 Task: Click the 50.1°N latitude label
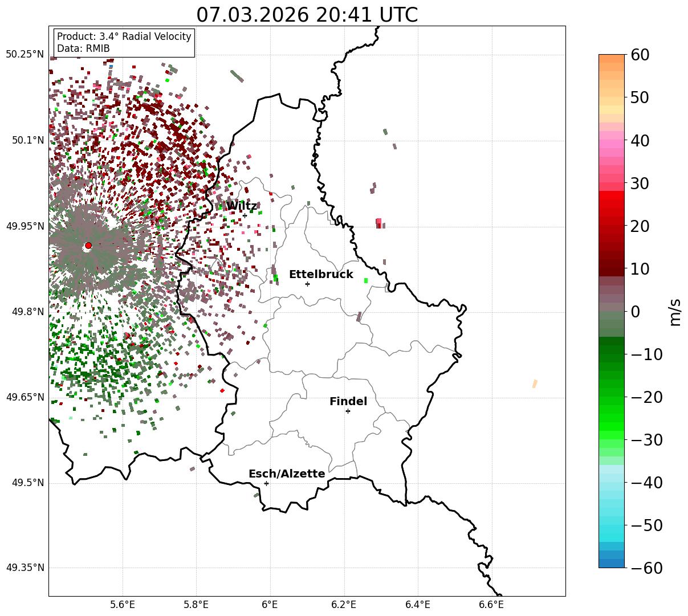coord(27,140)
